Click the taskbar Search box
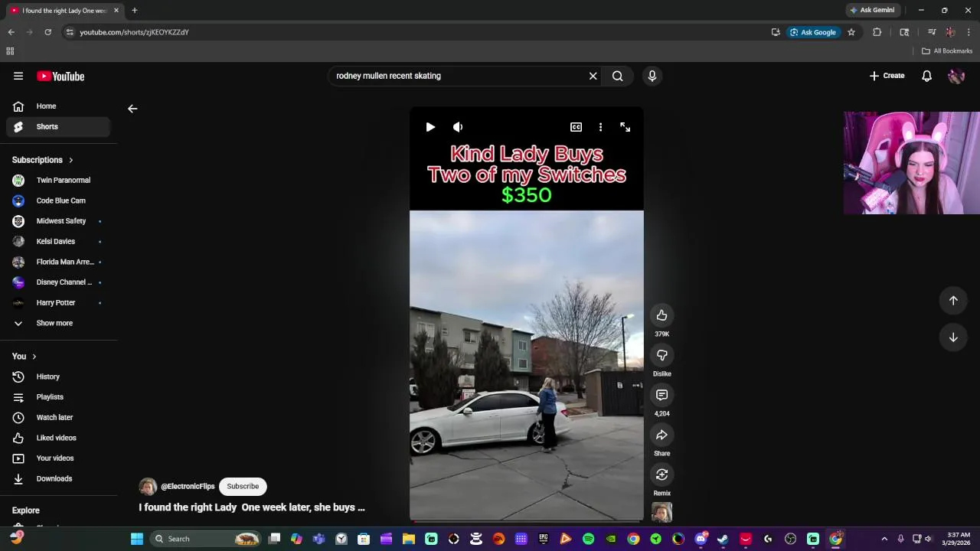The height and width of the screenshot is (551, 980). [x=205, y=539]
